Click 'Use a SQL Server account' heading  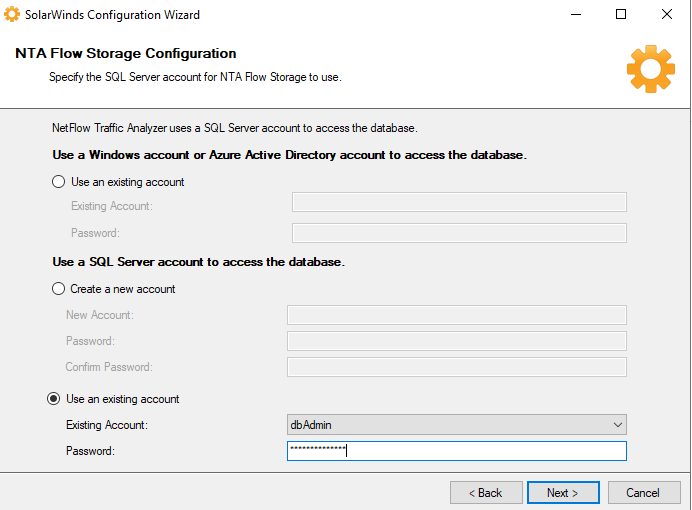point(199,262)
